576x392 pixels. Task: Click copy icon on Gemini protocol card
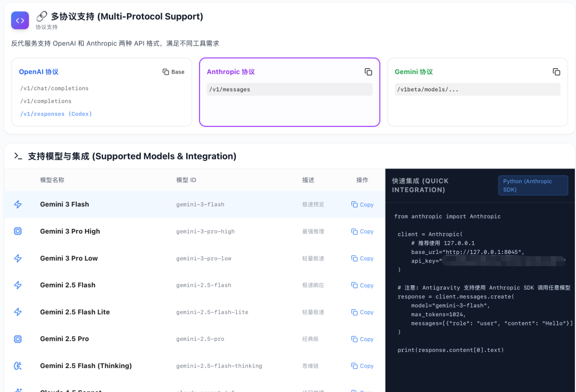[556, 71]
